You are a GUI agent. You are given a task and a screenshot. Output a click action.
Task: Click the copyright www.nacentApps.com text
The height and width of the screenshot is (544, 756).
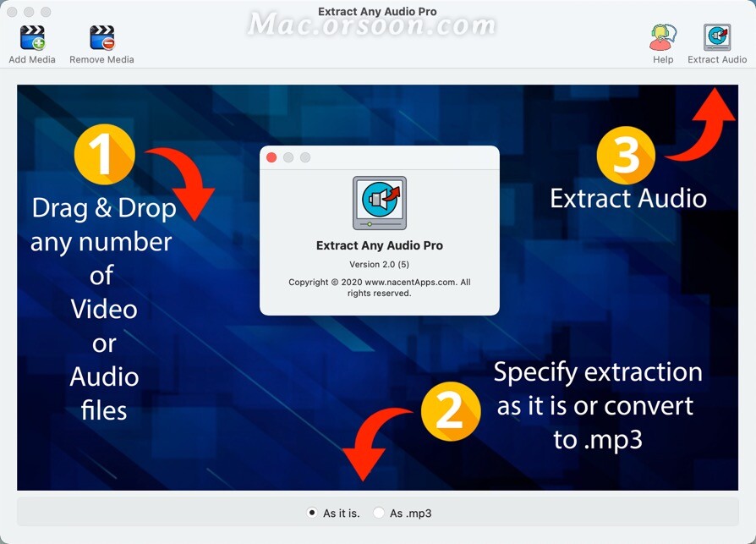(380, 288)
